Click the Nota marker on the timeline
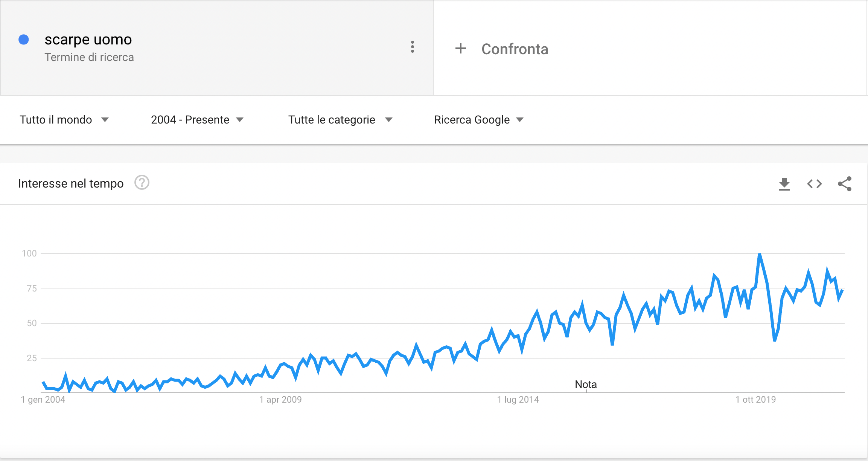 [586, 385]
